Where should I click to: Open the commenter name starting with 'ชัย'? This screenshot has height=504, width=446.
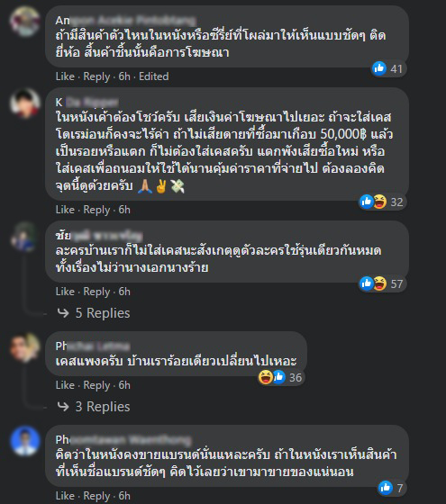tap(99, 236)
